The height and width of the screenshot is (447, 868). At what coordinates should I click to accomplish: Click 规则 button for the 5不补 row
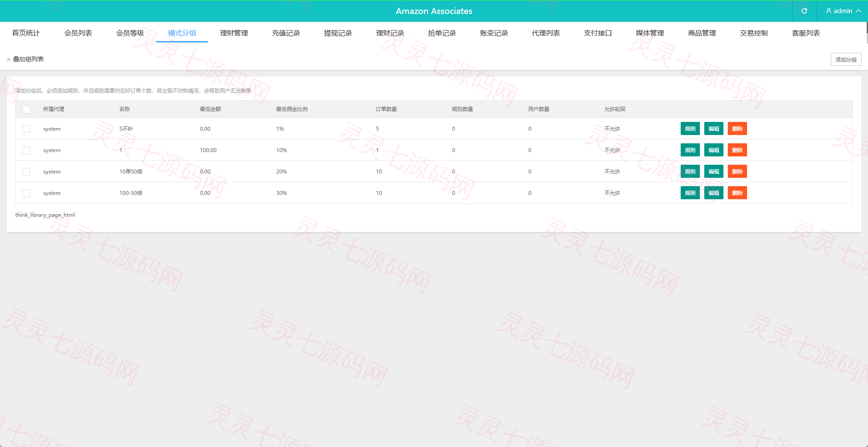click(690, 129)
